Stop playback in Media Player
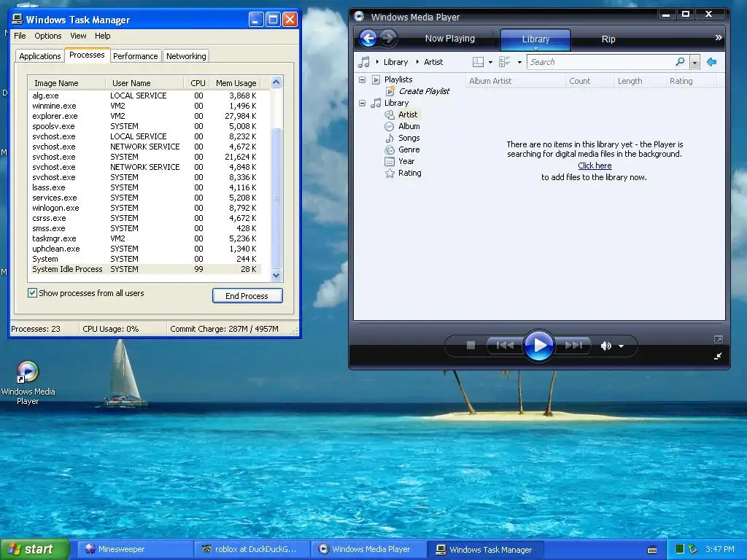 click(x=471, y=345)
